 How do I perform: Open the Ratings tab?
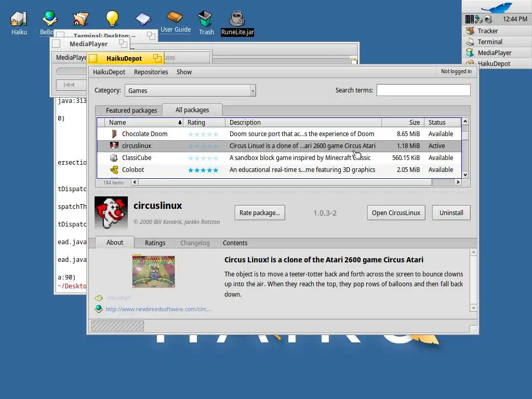(x=155, y=243)
